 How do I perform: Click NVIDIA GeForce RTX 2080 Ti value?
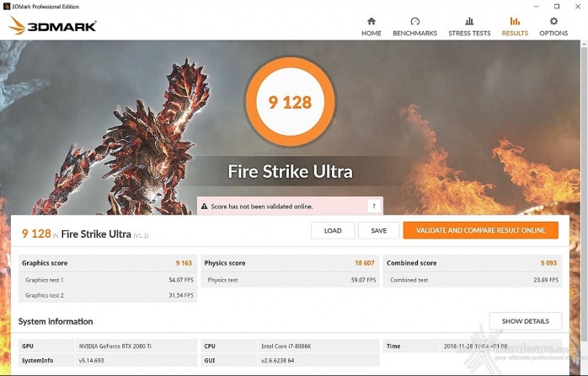[x=115, y=346]
